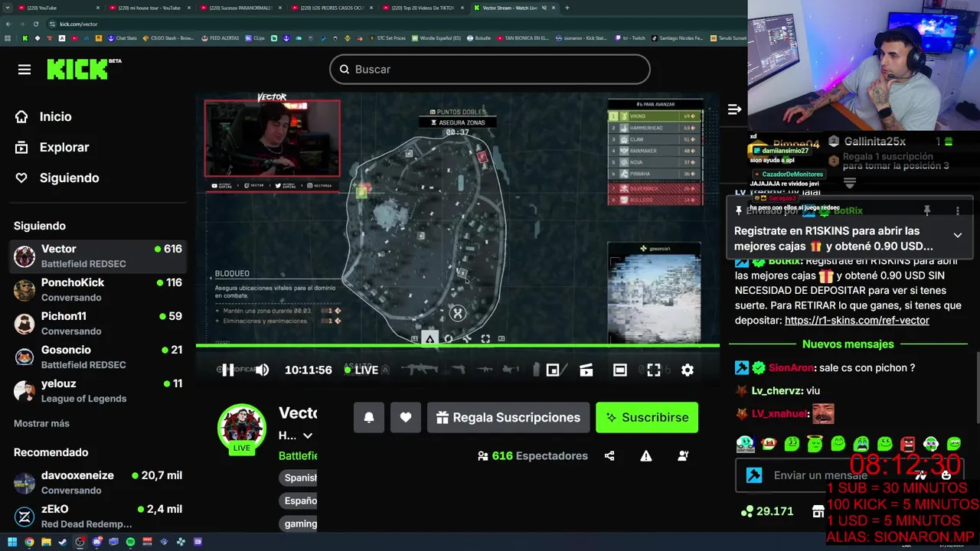
Task: Open the Vector channel in the following list
Action: point(98,256)
